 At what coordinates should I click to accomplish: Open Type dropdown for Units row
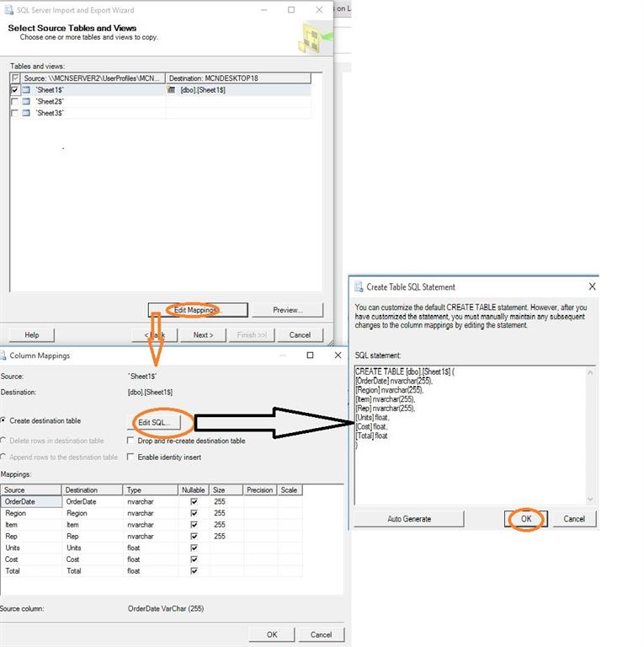[151, 548]
